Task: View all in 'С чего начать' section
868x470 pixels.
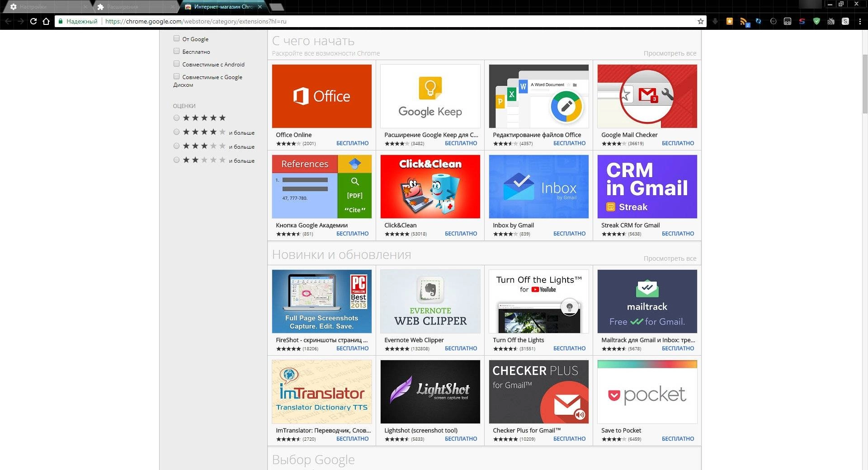Action: pyautogui.click(x=670, y=53)
